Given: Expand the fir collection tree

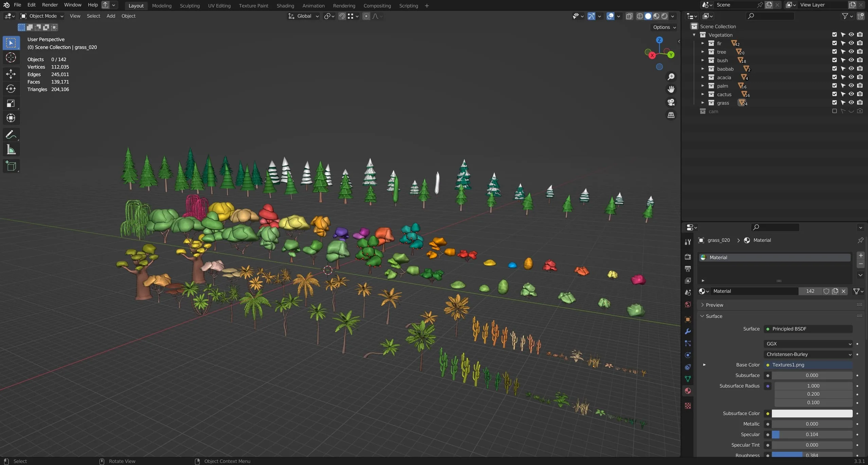Looking at the screenshot, I should (x=703, y=43).
